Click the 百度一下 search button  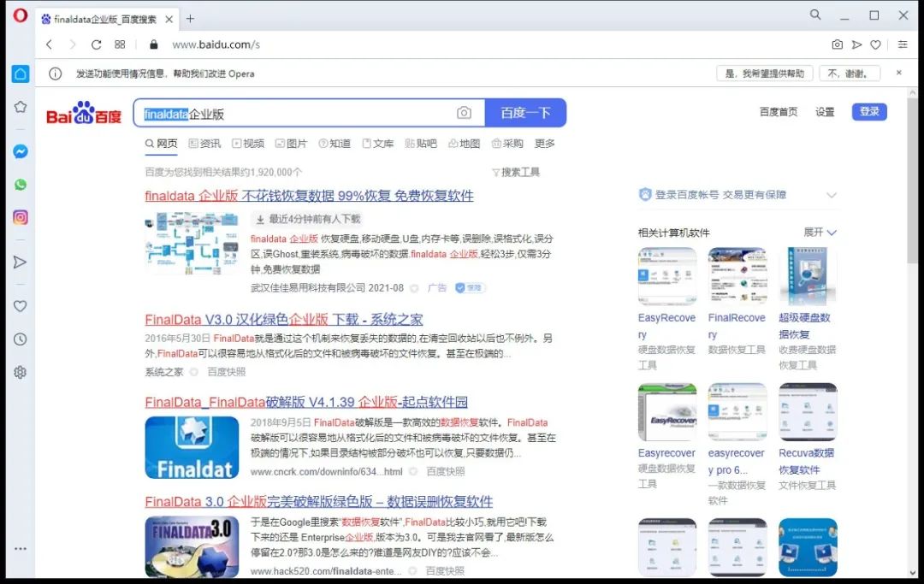(x=525, y=112)
